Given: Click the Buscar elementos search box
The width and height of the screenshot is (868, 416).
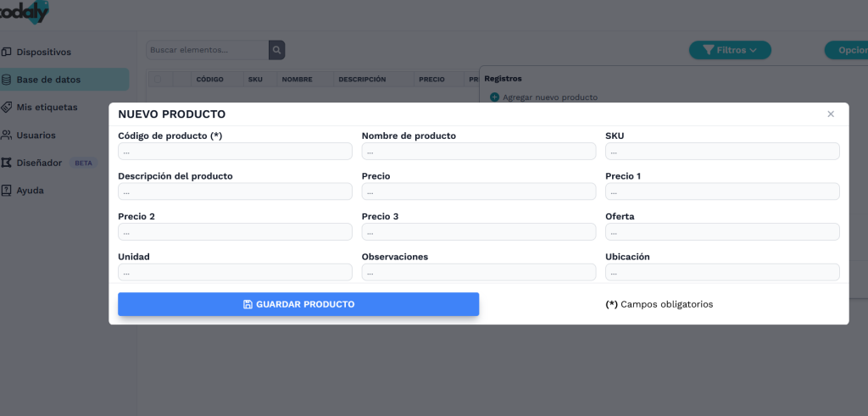Looking at the screenshot, I should [208, 50].
